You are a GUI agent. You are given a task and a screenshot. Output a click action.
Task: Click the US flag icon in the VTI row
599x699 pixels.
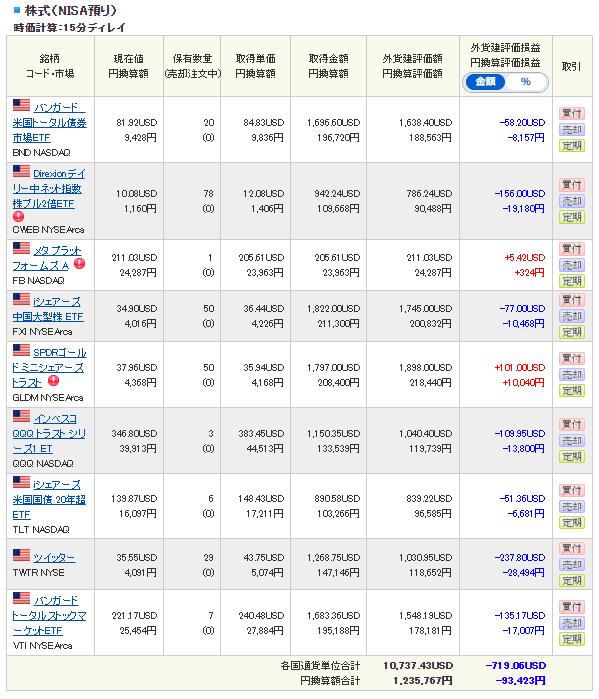(x=21, y=598)
